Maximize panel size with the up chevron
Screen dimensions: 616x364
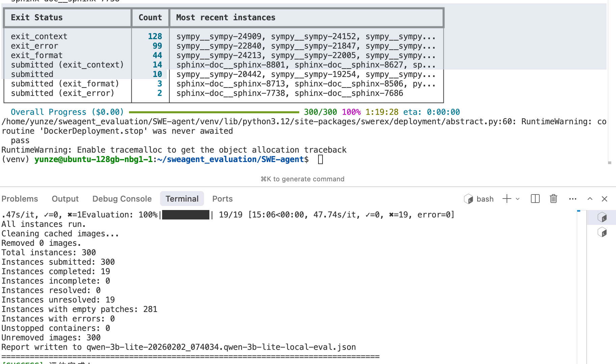coord(590,199)
